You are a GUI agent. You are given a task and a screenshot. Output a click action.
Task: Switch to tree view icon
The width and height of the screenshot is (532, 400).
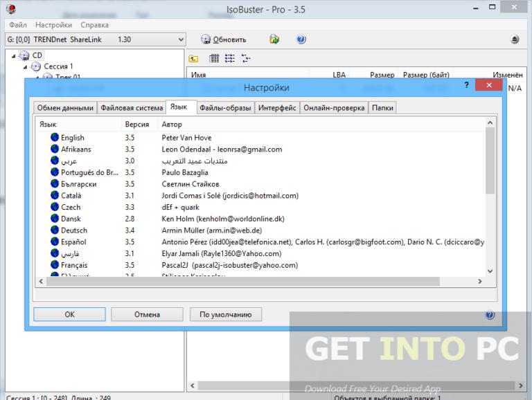(246, 58)
